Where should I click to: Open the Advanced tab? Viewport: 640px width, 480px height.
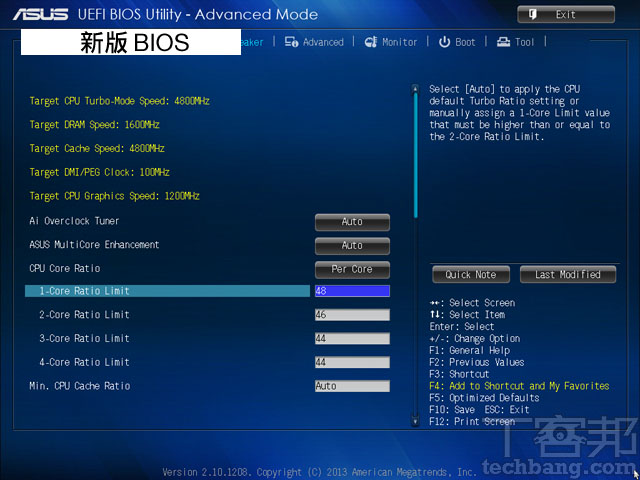coord(314,42)
